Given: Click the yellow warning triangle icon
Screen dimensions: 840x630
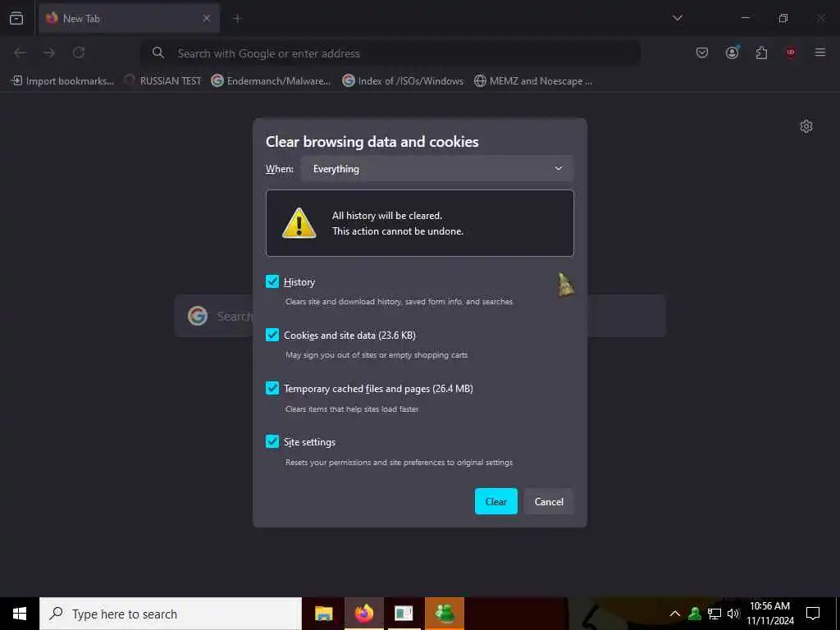Looking at the screenshot, I should coord(299,223).
